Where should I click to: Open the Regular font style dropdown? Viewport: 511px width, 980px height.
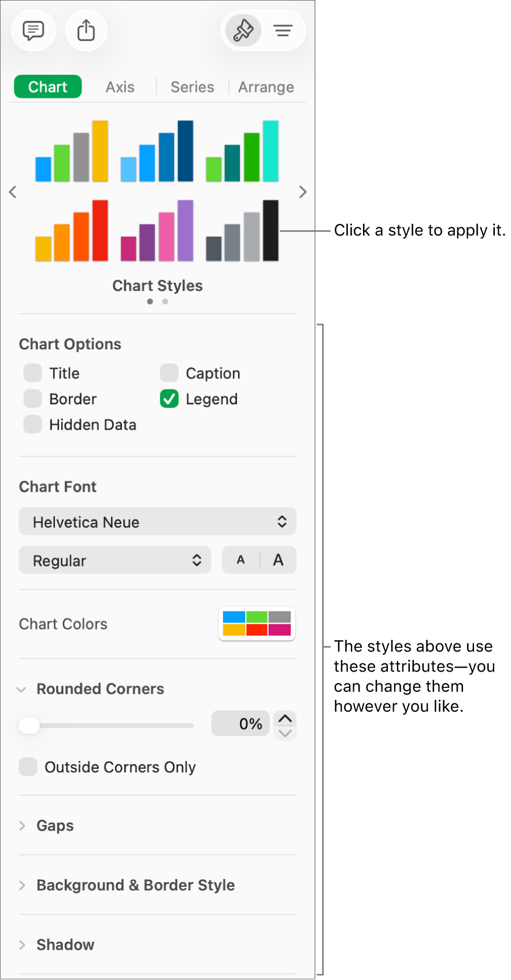[114, 559]
